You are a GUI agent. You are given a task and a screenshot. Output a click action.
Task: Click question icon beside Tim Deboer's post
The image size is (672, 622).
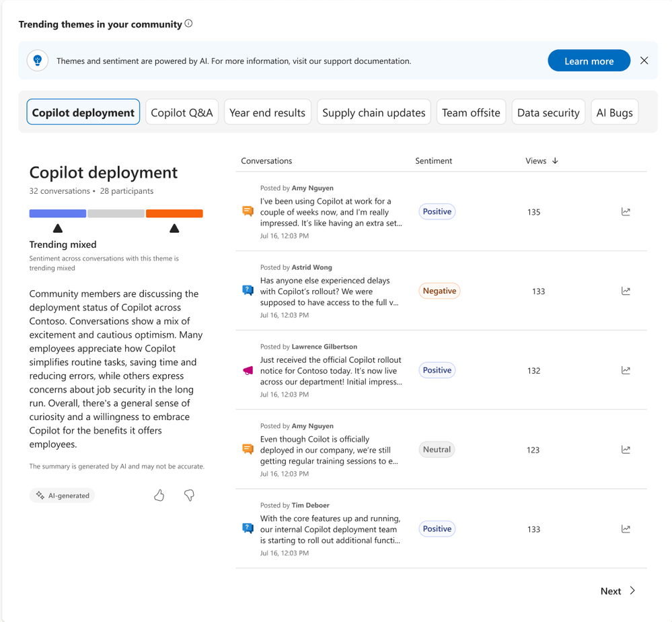(248, 528)
